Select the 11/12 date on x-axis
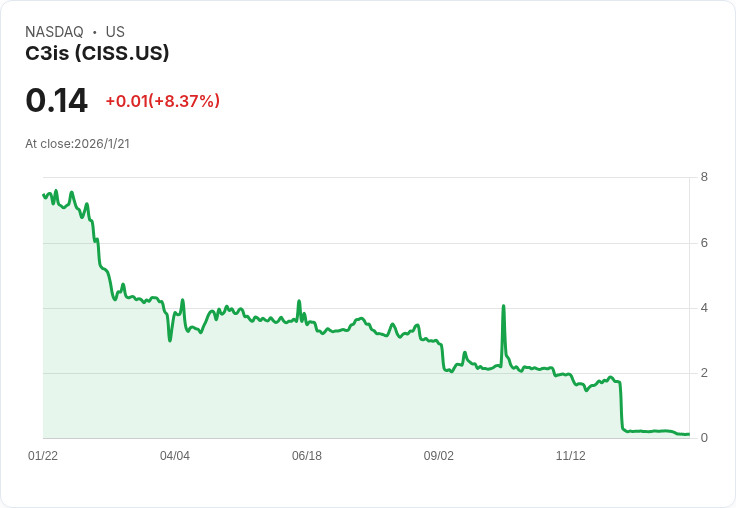The width and height of the screenshot is (736, 508). [x=571, y=456]
